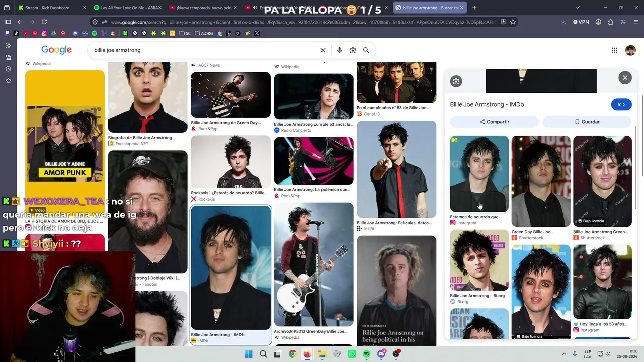Open Windows taskbar search

click(263, 354)
